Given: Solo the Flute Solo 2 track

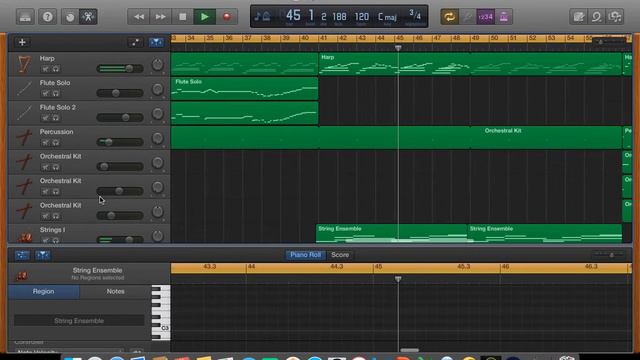Looking at the screenshot, I should tap(56, 118).
